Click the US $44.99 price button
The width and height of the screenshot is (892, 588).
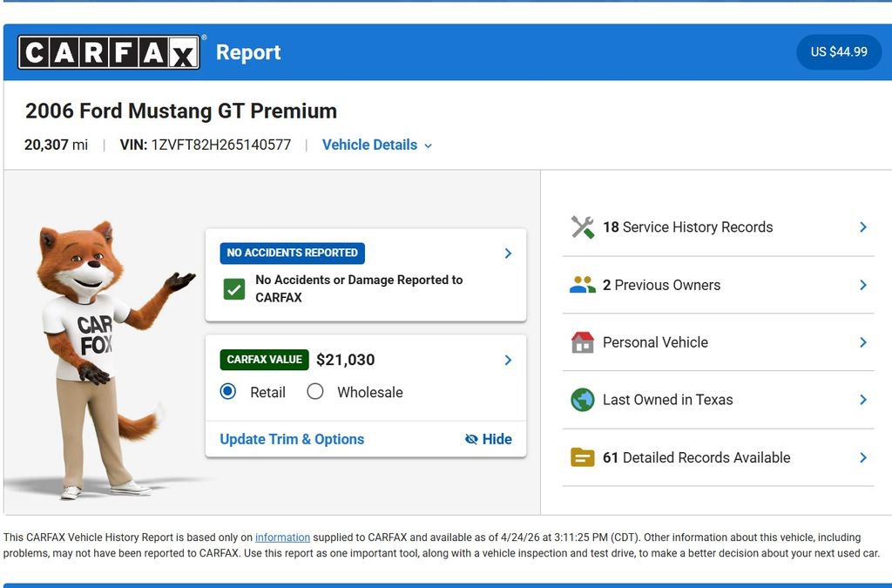(x=838, y=52)
